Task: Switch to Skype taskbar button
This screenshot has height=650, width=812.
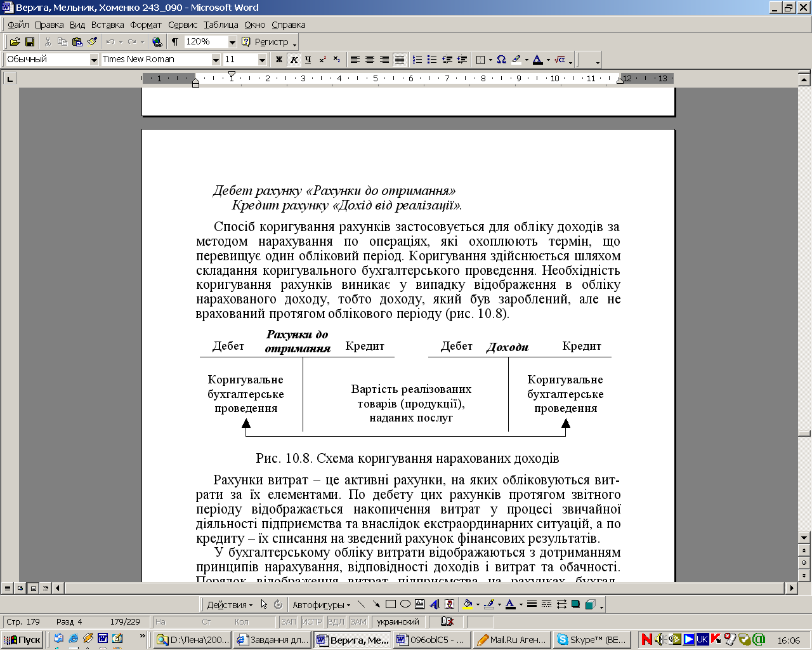Action: click(x=593, y=640)
